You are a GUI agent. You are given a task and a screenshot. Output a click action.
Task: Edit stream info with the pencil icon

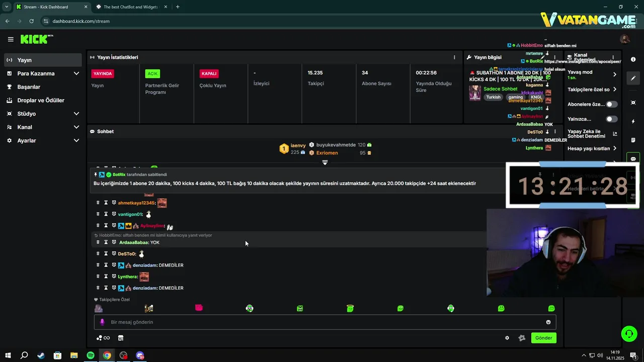pyautogui.click(x=542, y=57)
